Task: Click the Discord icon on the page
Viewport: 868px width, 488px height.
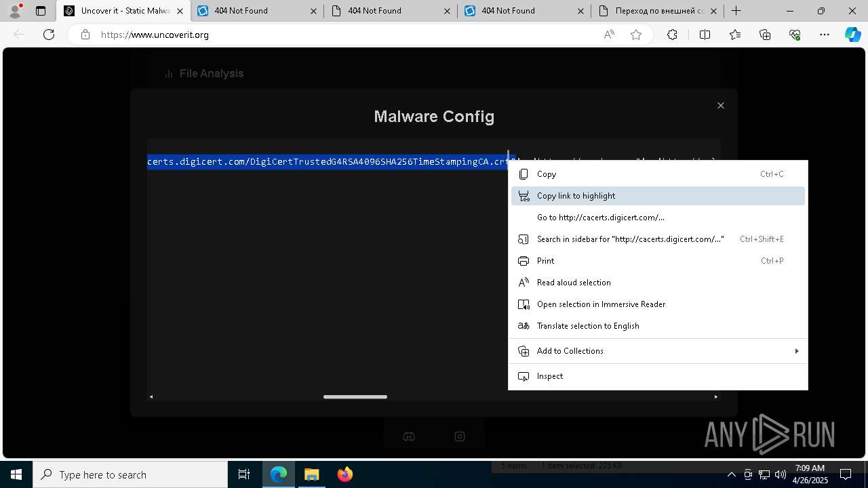Action: (x=409, y=436)
